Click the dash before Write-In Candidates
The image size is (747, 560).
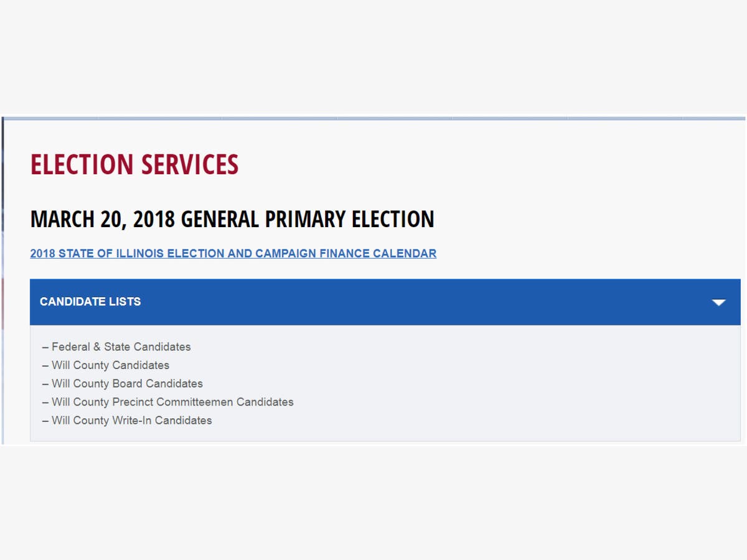point(45,421)
